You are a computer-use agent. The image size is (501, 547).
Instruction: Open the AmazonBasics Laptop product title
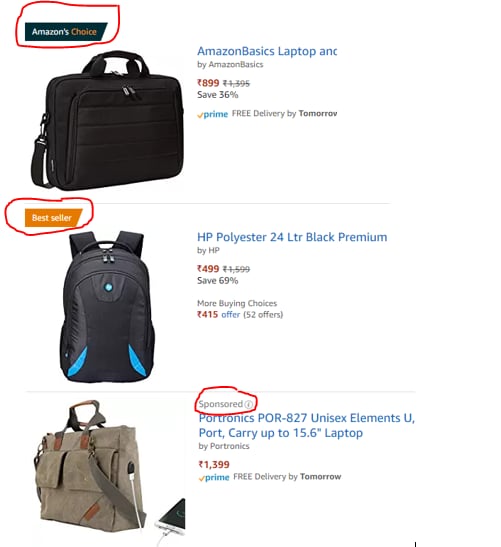(267, 51)
